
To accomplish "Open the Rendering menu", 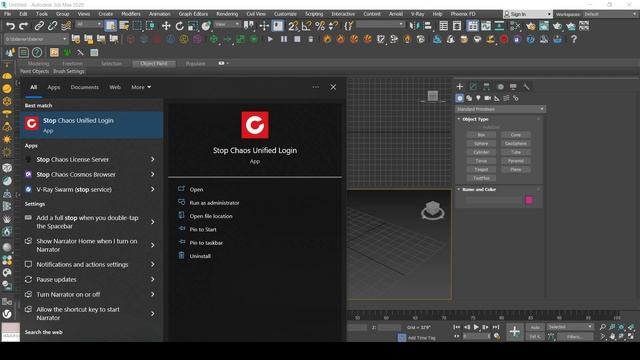I will (227, 14).
